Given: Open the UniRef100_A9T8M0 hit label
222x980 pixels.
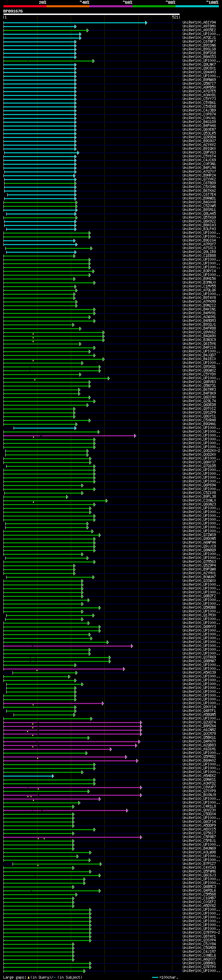Looking at the screenshot, I should pos(199,26).
